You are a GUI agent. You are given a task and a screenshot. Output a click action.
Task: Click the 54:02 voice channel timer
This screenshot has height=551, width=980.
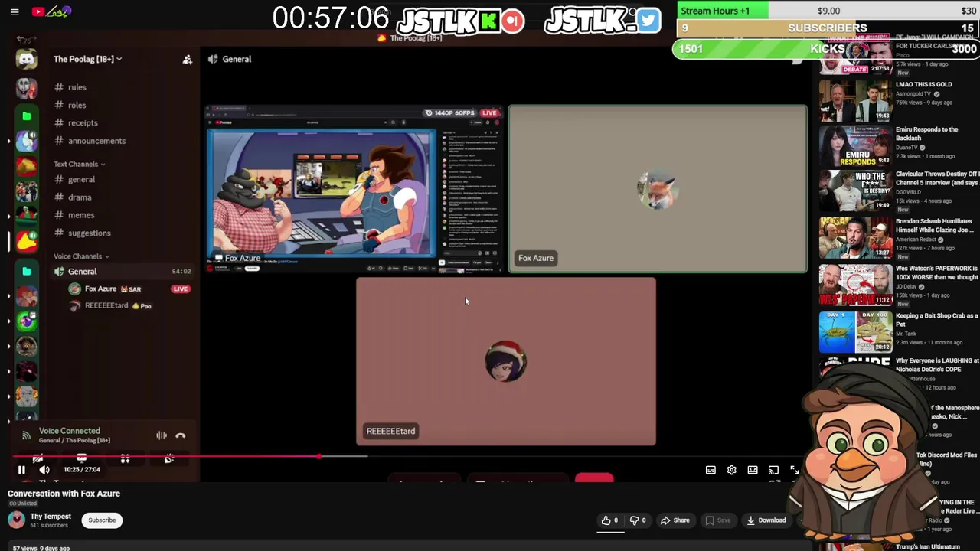(181, 272)
